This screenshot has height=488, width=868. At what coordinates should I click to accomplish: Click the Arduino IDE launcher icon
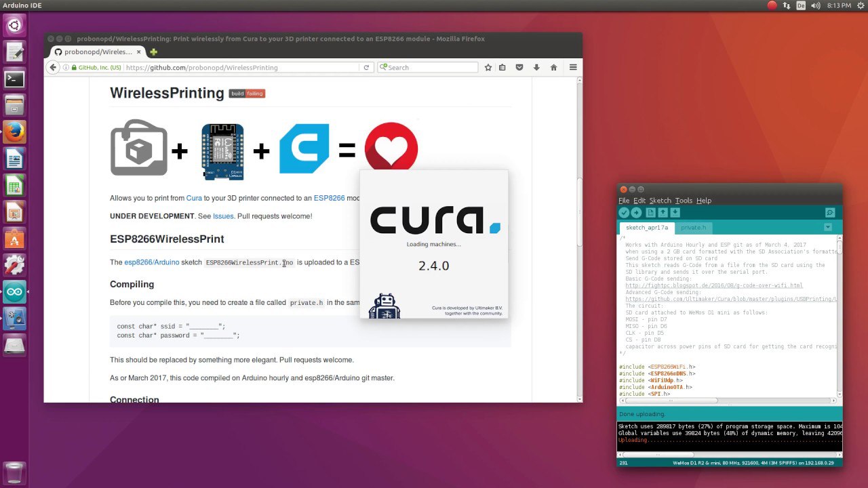15,292
